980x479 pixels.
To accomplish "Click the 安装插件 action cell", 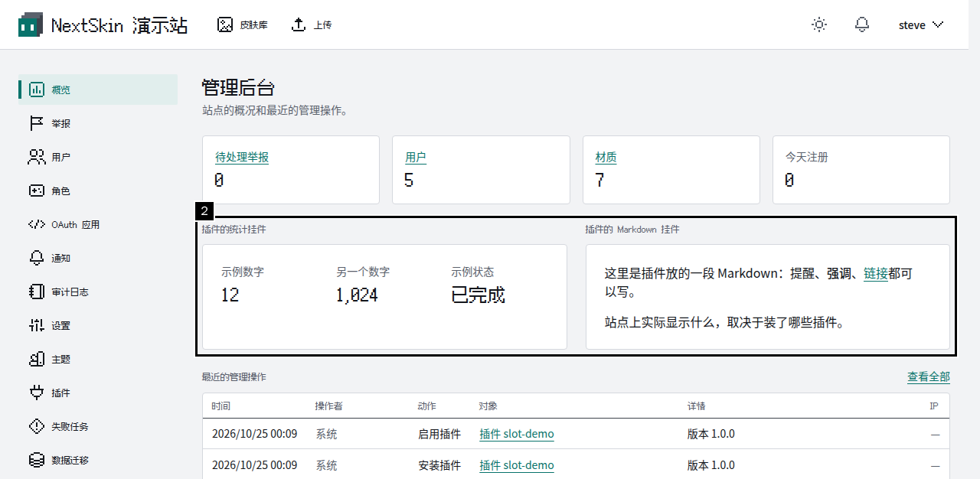I will (x=439, y=465).
